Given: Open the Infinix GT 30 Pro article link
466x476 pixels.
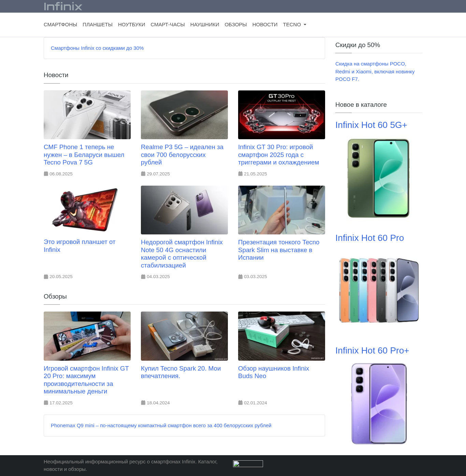Looking at the screenshot, I should click(x=278, y=155).
